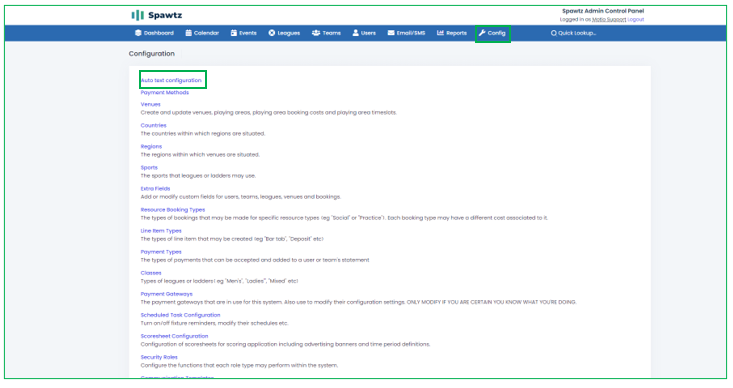The height and width of the screenshot is (388, 733).
Task: Open the Reports menu
Action: coord(452,33)
